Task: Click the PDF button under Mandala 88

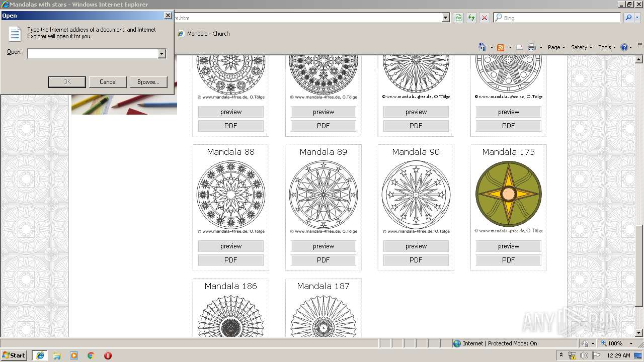Action: [230, 260]
